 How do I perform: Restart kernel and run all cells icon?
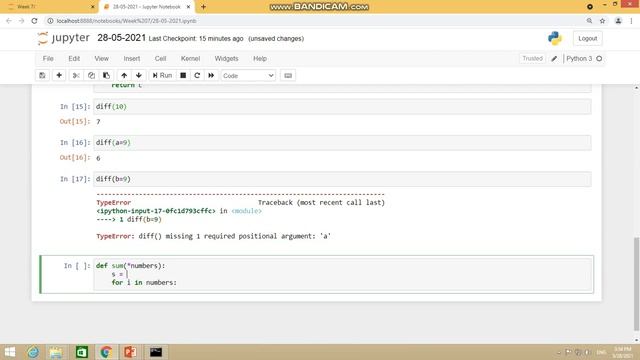click(211, 76)
